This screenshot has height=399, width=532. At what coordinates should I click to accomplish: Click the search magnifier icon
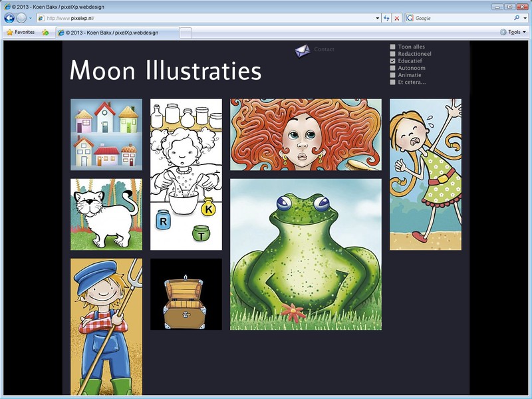516,18
